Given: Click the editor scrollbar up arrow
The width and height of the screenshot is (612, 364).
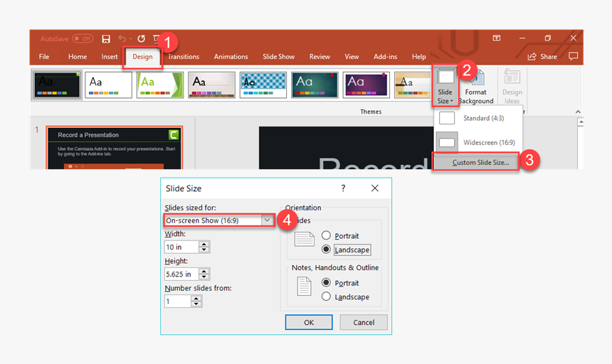Looking at the screenshot, I should [x=581, y=122].
